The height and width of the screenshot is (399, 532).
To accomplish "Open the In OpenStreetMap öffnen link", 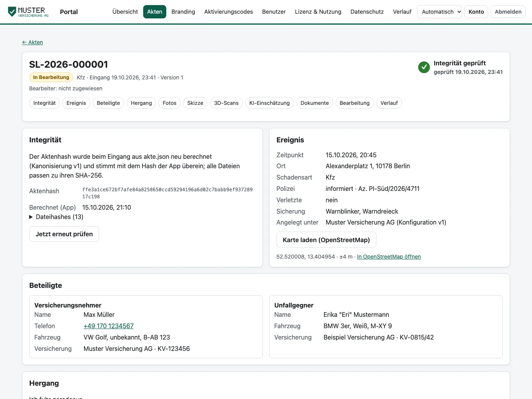I will (x=389, y=257).
